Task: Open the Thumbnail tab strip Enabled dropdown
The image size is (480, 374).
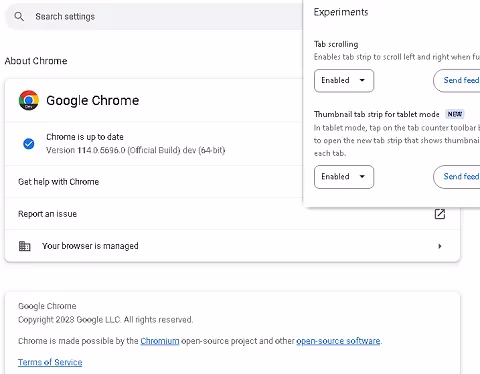Action: [x=344, y=177]
